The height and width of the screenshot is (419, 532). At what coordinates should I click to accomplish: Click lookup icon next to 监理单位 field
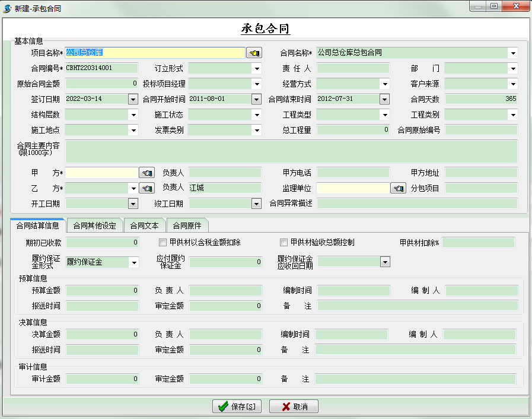click(x=398, y=188)
